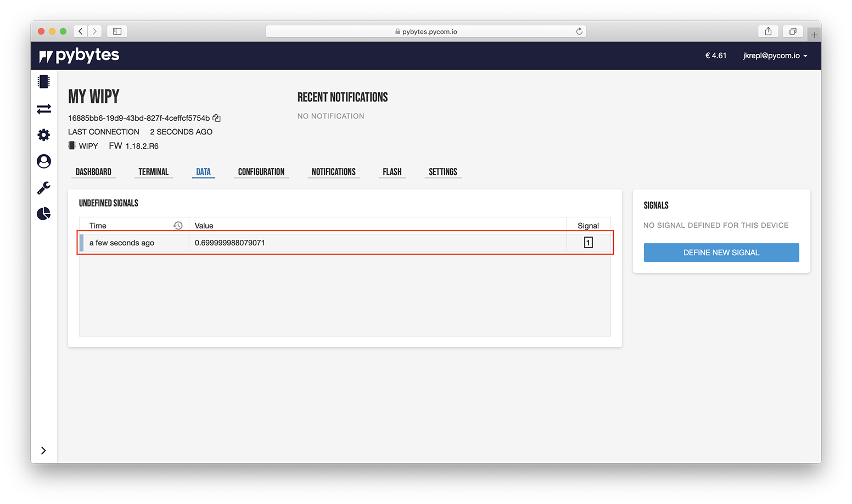This screenshot has width=852, height=504.
Task: Click the signal number 1 box
Action: click(x=588, y=243)
